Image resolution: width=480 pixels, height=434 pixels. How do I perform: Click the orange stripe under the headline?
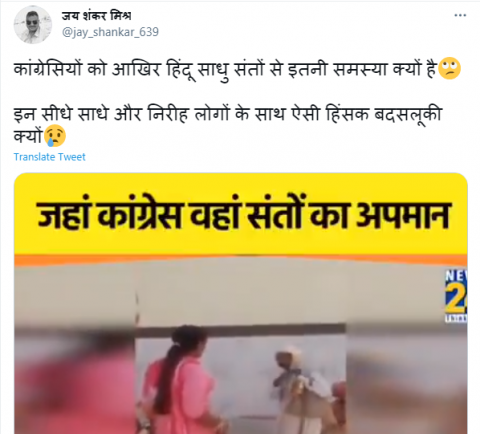241,260
